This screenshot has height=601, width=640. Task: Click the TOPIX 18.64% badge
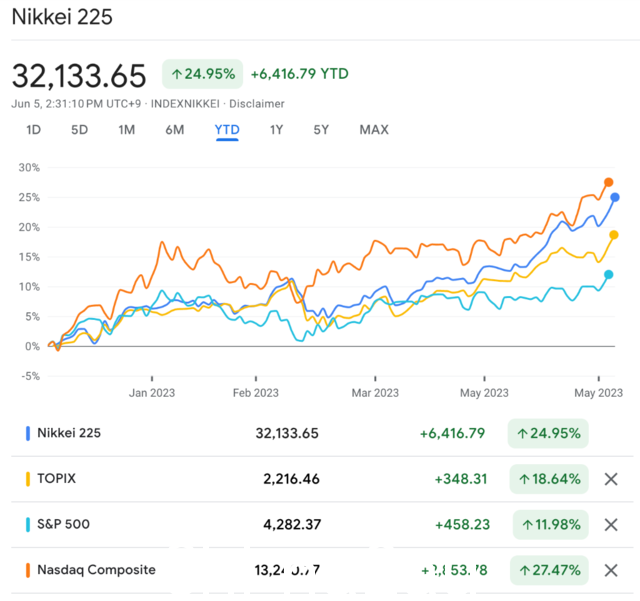tap(549, 479)
